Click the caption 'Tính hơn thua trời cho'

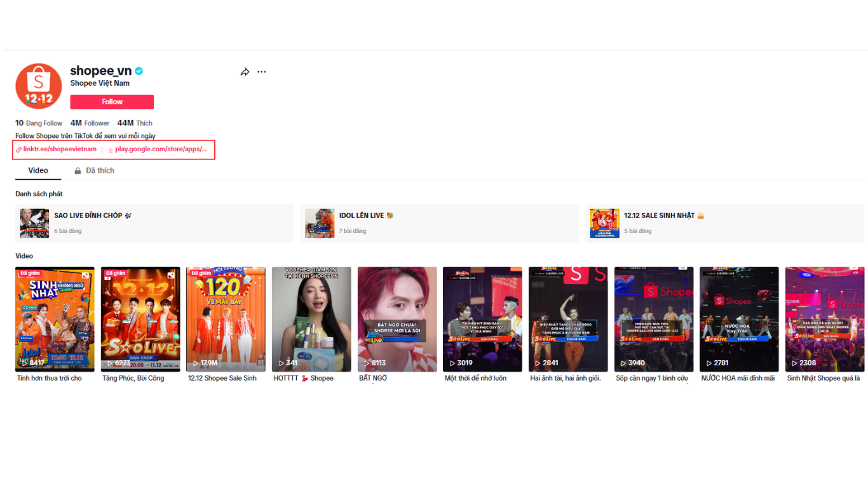point(50,378)
